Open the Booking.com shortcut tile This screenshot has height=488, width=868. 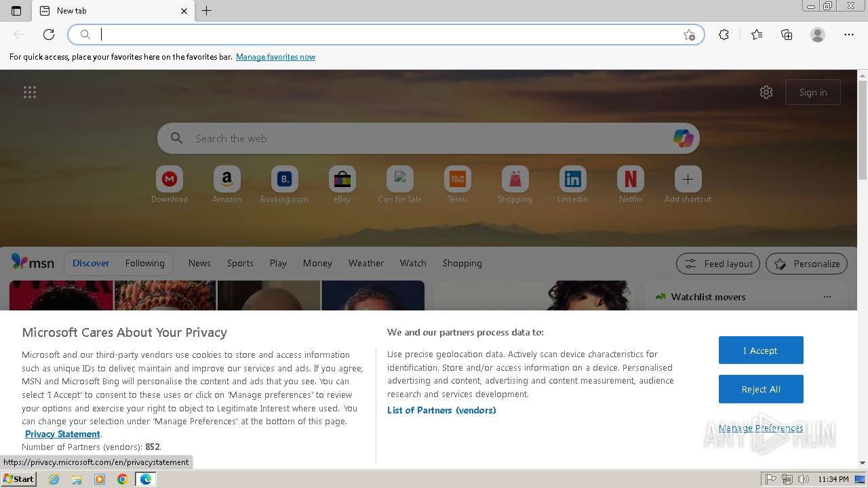(285, 184)
